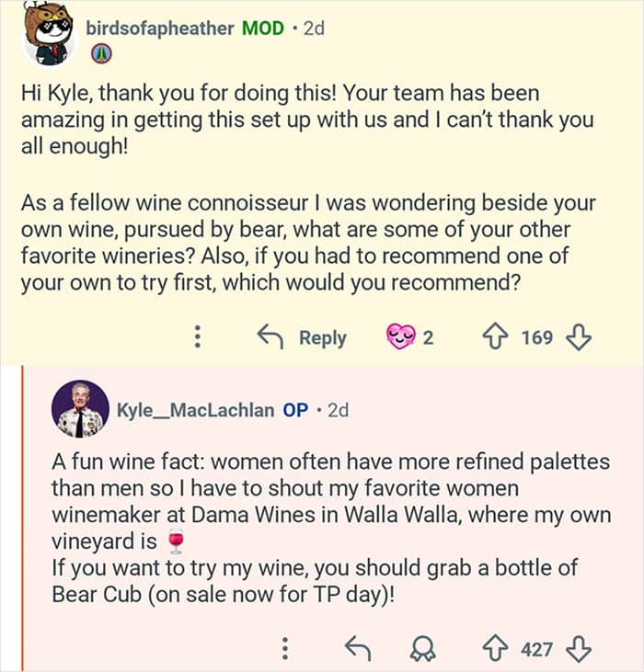This screenshot has height=672, width=644.
Task: Open Kyle__MacLachlan's profile via username
Action: point(195,410)
